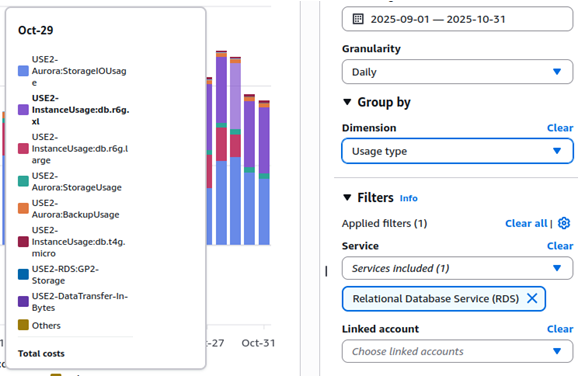Open the Filters Info link
Screen dimensions: 579x376
pyautogui.click(x=408, y=198)
